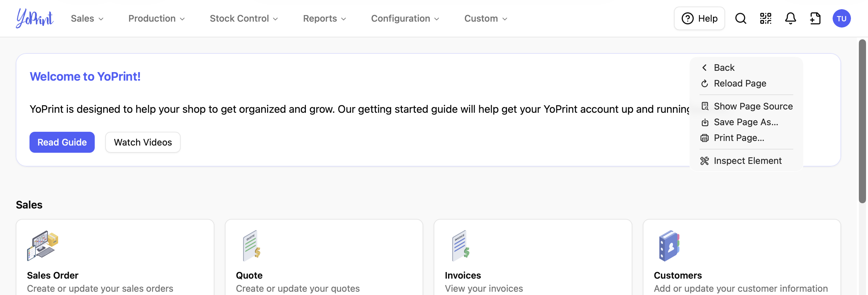Click the YoPrint logo
This screenshot has height=295, width=868.
pos(35,18)
